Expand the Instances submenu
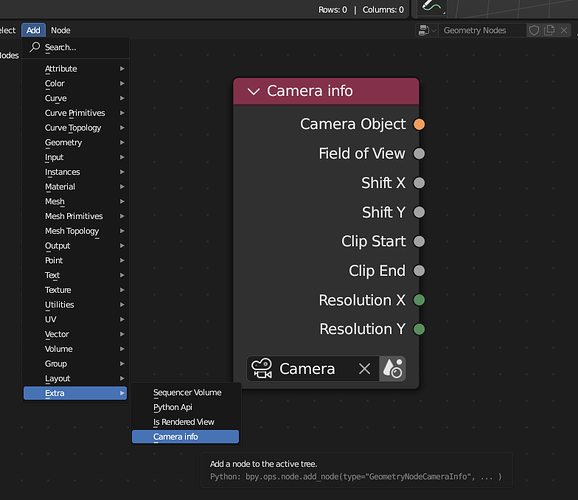Viewport: 578px width, 500px height. 75,172
